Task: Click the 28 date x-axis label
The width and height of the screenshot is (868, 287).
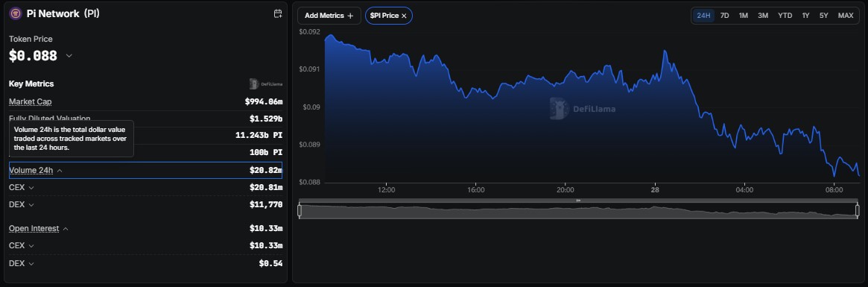Action: (x=655, y=190)
